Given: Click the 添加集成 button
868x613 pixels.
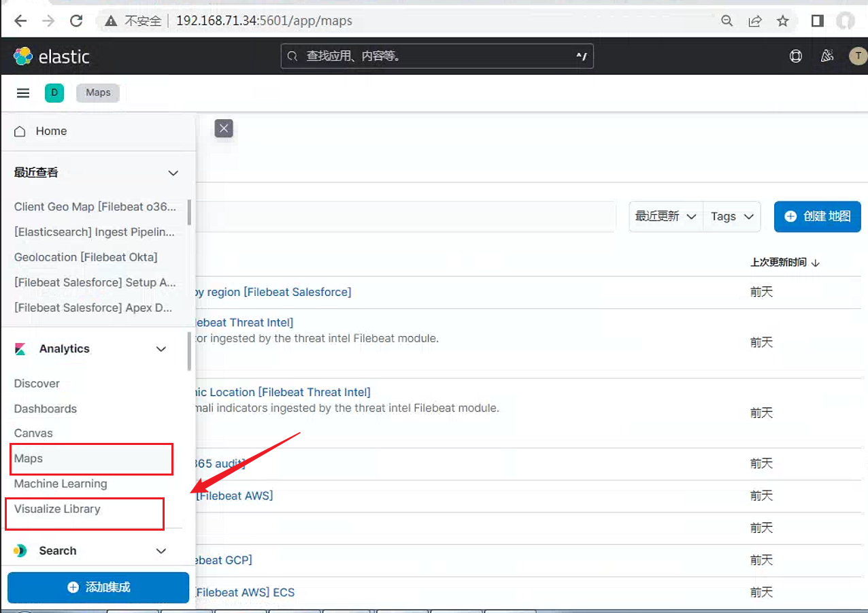Looking at the screenshot, I should click(99, 587).
